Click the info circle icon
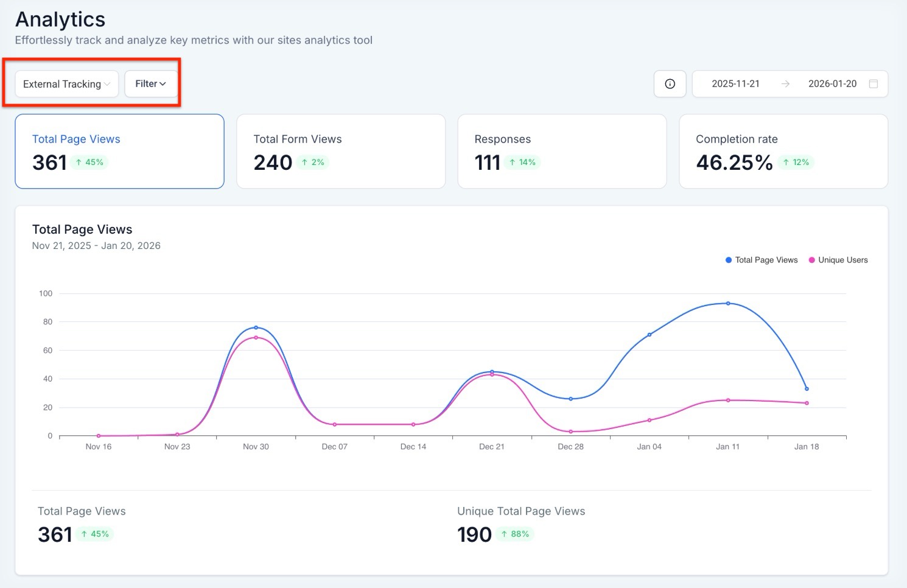Image resolution: width=907 pixels, height=588 pixels. (x=670, y=84)
